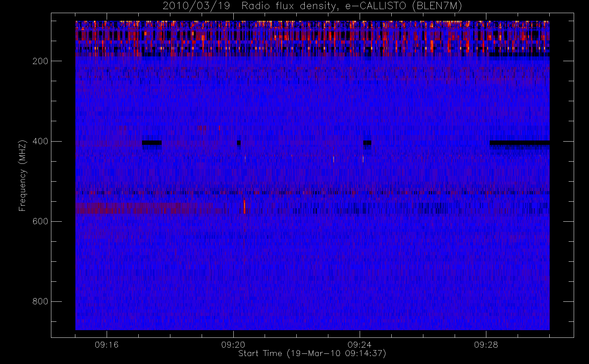Click the Frequency (MHZ) axis title

tap(23, 175)
